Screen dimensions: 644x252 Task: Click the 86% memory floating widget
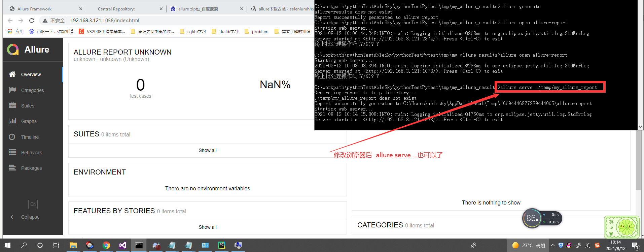(532, 218)
